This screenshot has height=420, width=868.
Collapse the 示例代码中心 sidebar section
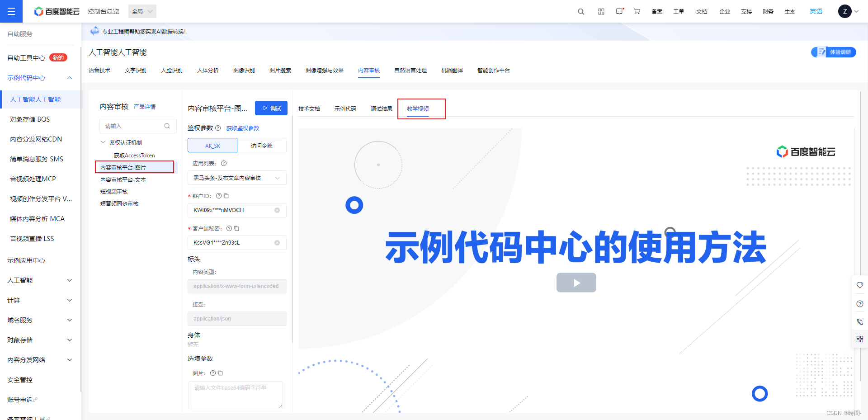(x=70, y=78)
